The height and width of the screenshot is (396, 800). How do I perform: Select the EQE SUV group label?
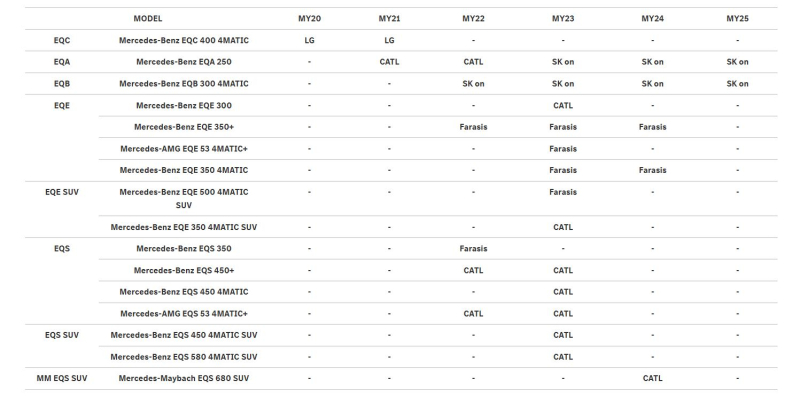tap(62, 192)
